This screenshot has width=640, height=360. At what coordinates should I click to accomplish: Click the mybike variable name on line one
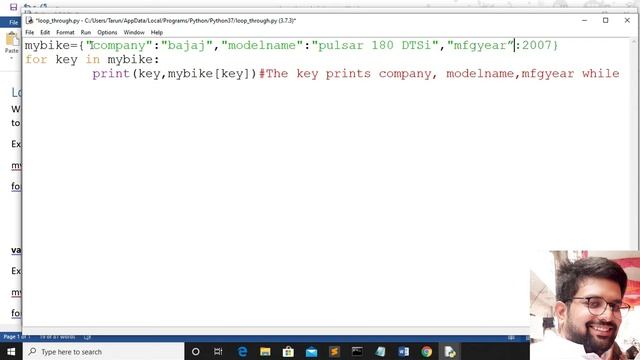(47, 45)
